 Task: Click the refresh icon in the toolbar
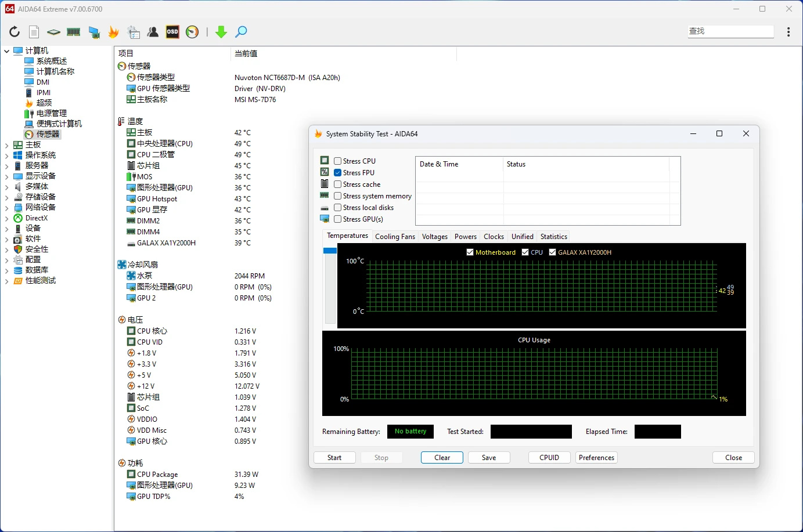click(x=15, y=32)
